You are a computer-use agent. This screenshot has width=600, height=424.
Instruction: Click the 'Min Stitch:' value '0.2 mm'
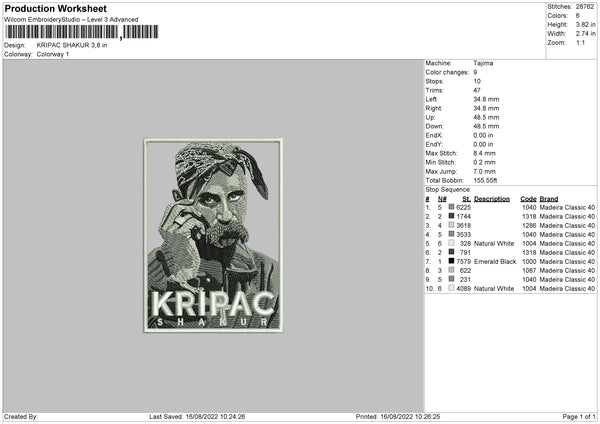[x=484, y=162]
